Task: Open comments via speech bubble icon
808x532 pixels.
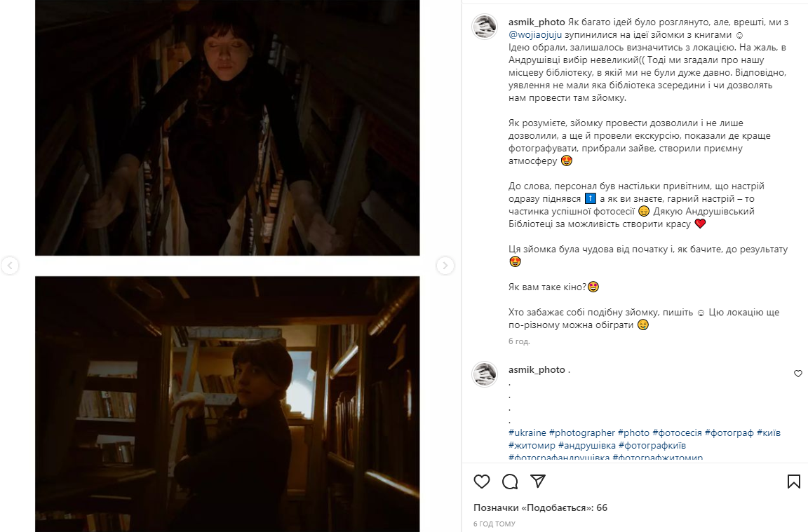Action: (x=510, y=482)
